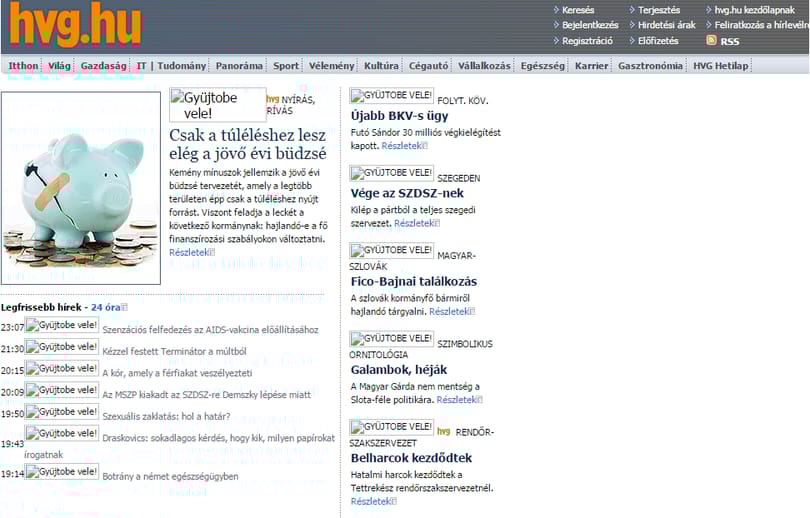This screenshot has height=518, width=810.
Task: Open Botrány a német egészségügyben
Action: (170, 476)
